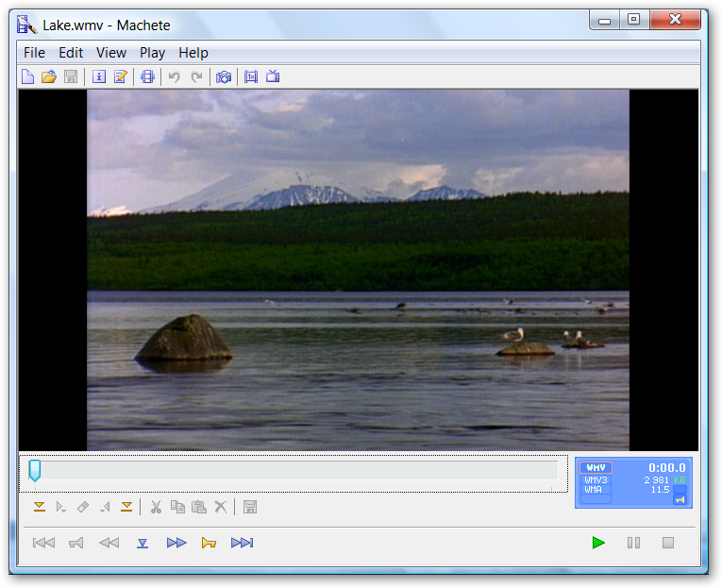
Task: Click the 0:00.0 time display
Action: coord(666,468)
